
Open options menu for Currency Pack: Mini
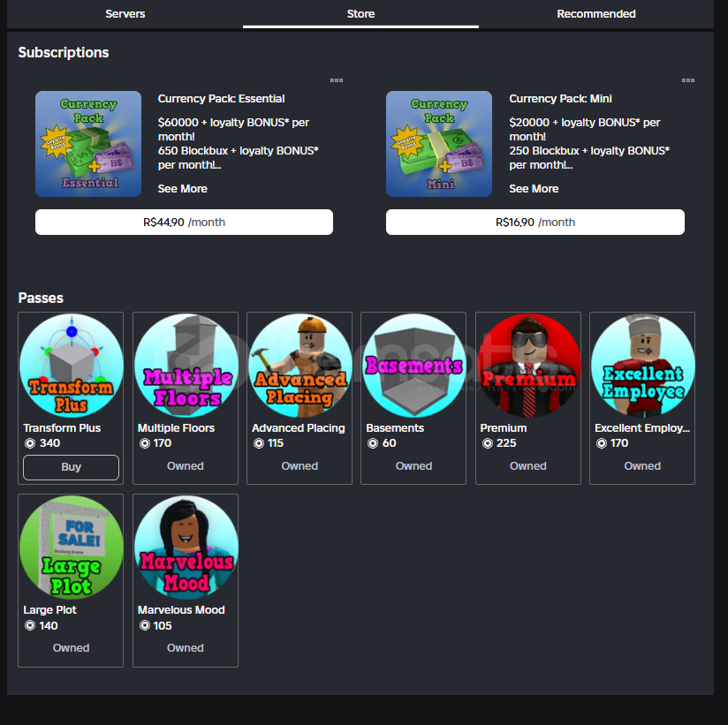coord(688,80)
